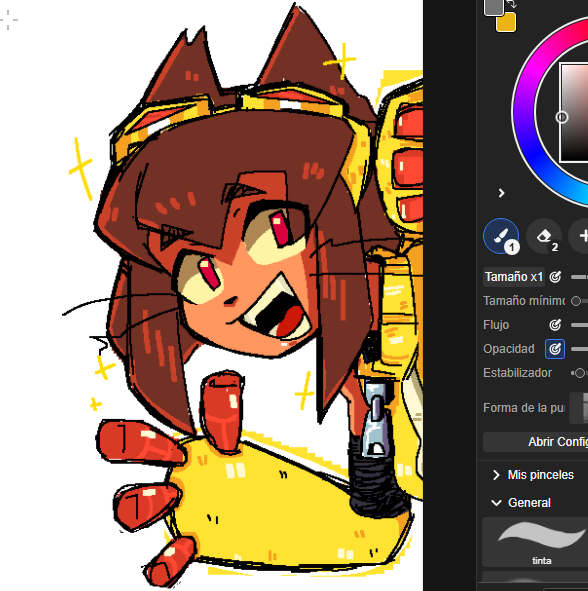This screenshot has width=588, height=591.
Task: Select the tinta brush preset
Action: click(x=535, y=542)
